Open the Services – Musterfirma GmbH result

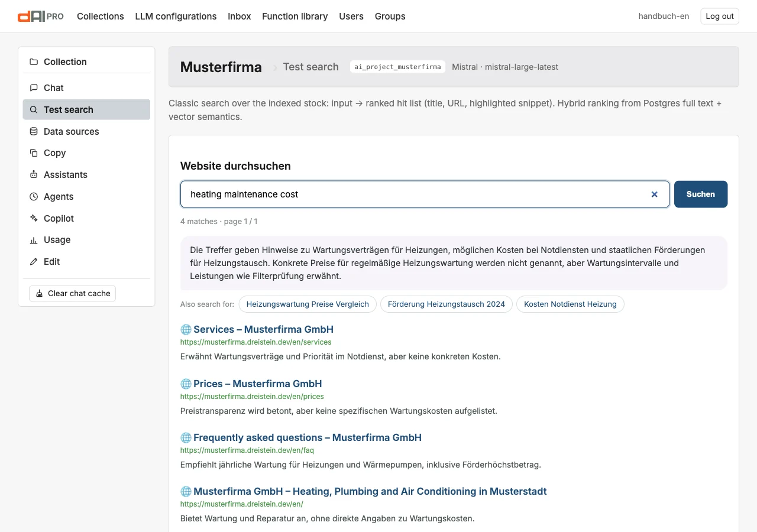coord(263,329)
